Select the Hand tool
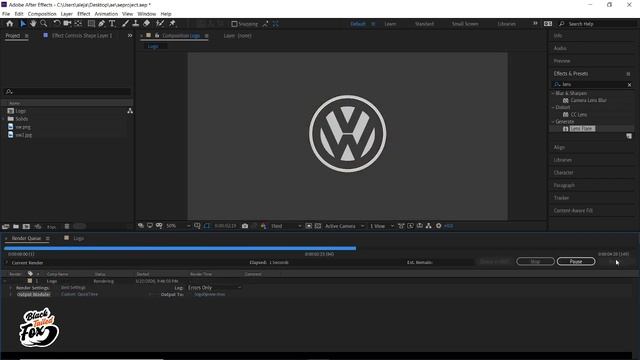Image resolution: width=640 pixels, height=360 pixels. [33, 24]
